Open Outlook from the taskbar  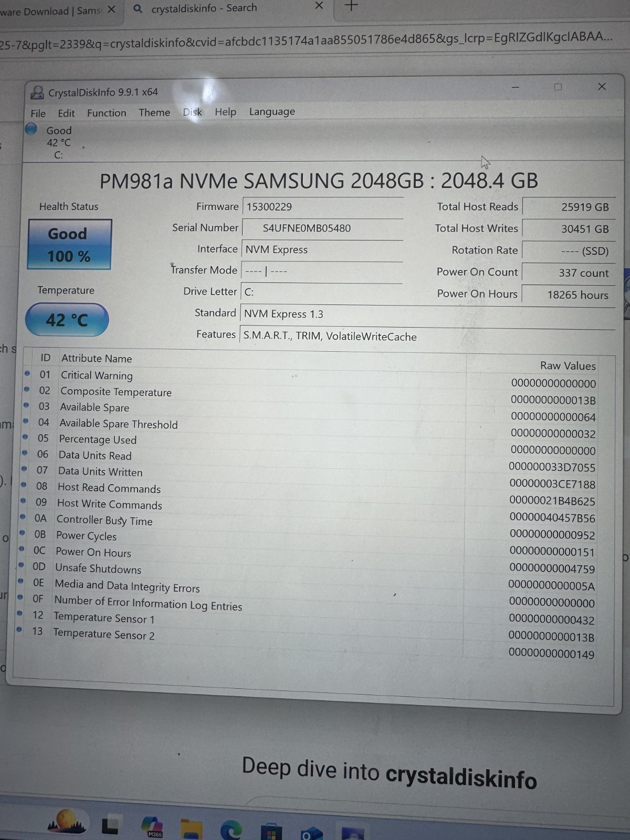pyautogui.click(x=311, y=833)
